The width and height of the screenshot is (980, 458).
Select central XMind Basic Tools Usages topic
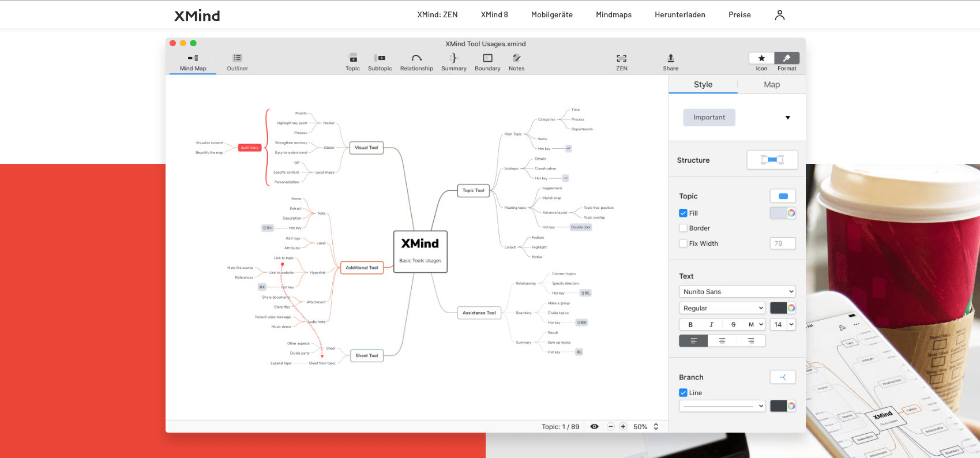[420, 251]
